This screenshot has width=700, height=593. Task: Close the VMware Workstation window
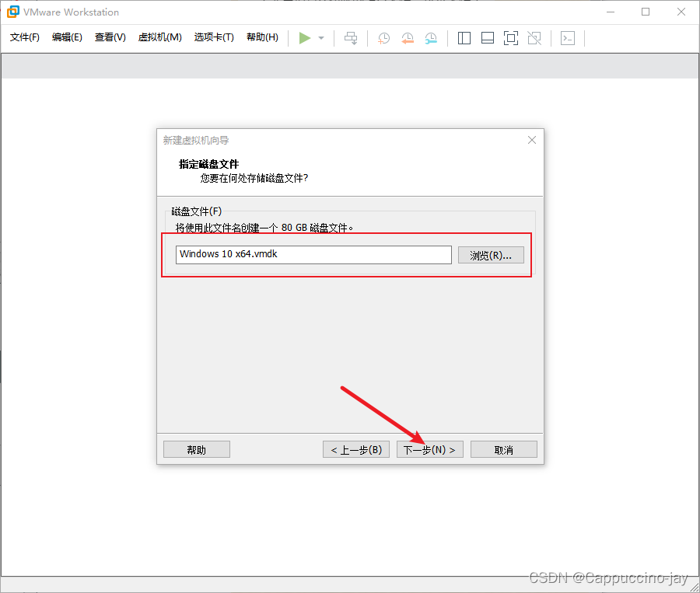(681, 12)
